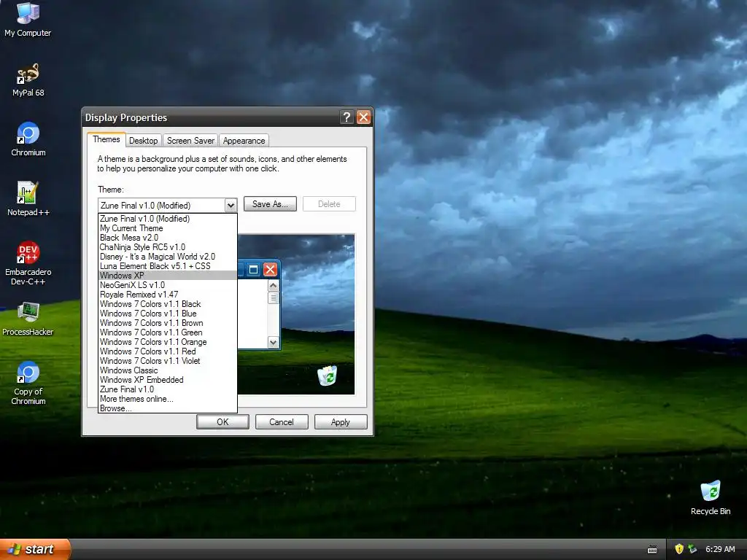The image size is (747, 560).
Task: Click the red close button in preview sample window
Action: pyautogui.click(x=270, y=270)
